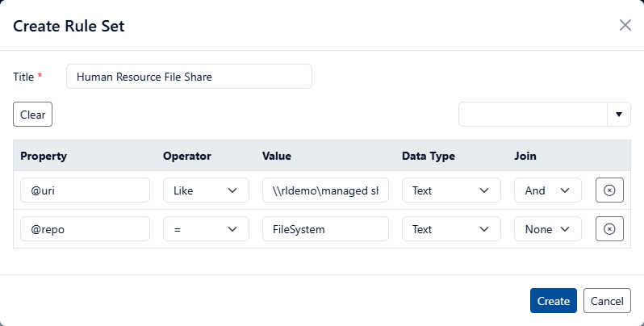The image size is (644, 326).
Task: Click the Property column header
Action: 44,156
